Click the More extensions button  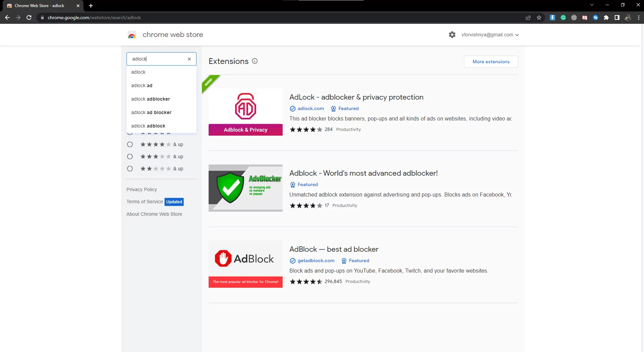click(x=491, y=62)
